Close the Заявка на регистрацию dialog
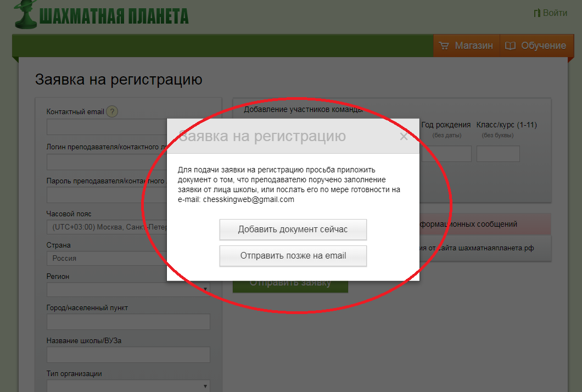Screen dimensions: 582x392 (x=404, y=137)
